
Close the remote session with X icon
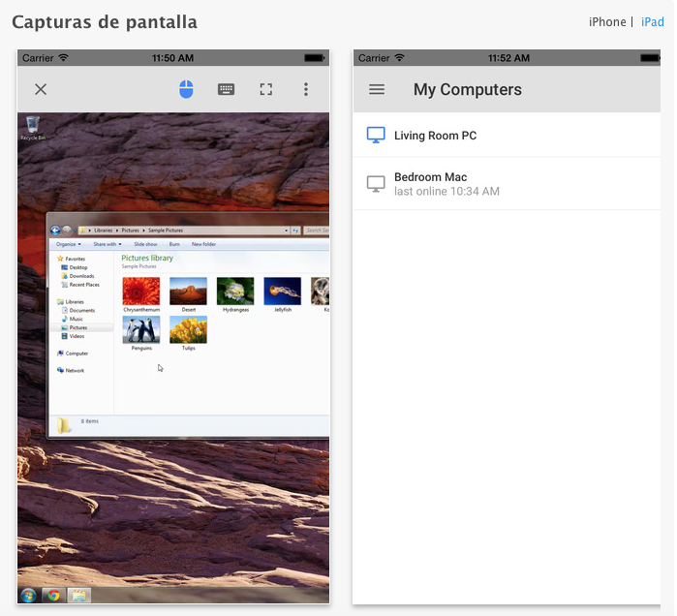click(41, 89)
